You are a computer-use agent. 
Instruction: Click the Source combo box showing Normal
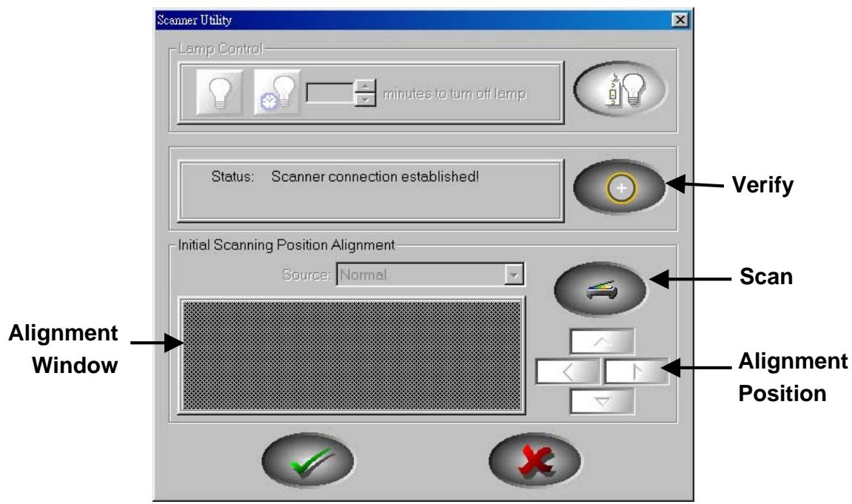[431, 275]
